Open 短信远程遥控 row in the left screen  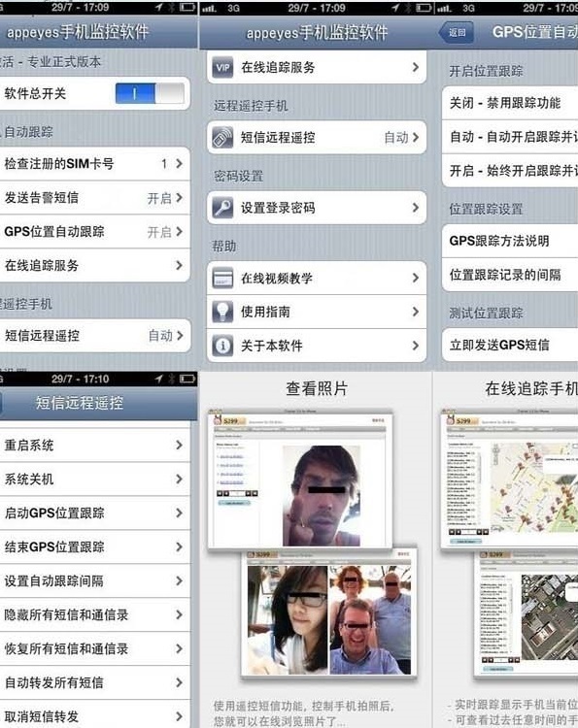(95, 335)
